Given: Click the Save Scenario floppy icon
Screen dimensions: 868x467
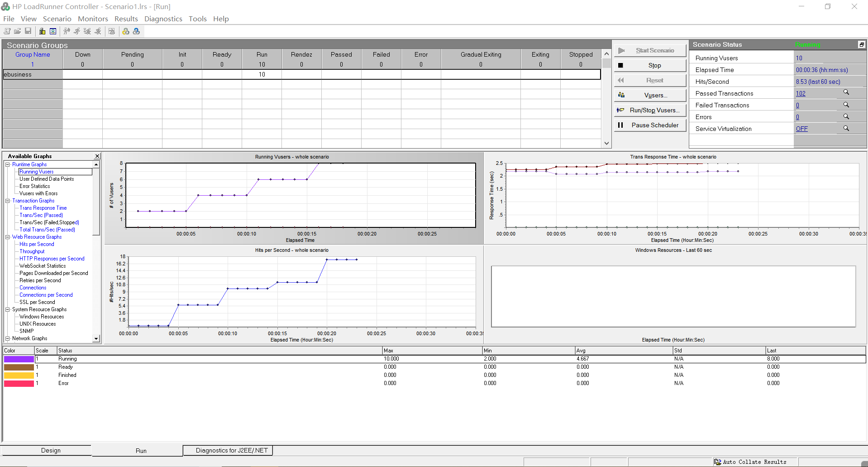Looking at the screenshot, I should pos(28,31).
